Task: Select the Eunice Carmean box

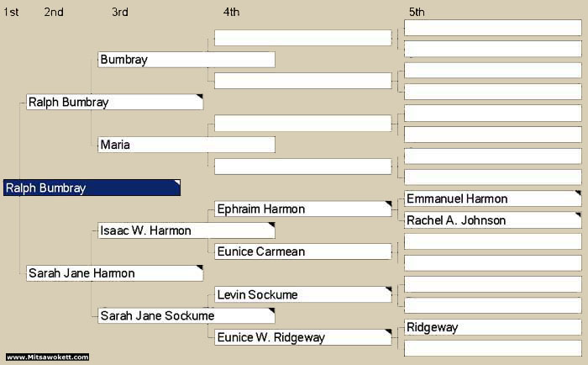Action: 302,251
